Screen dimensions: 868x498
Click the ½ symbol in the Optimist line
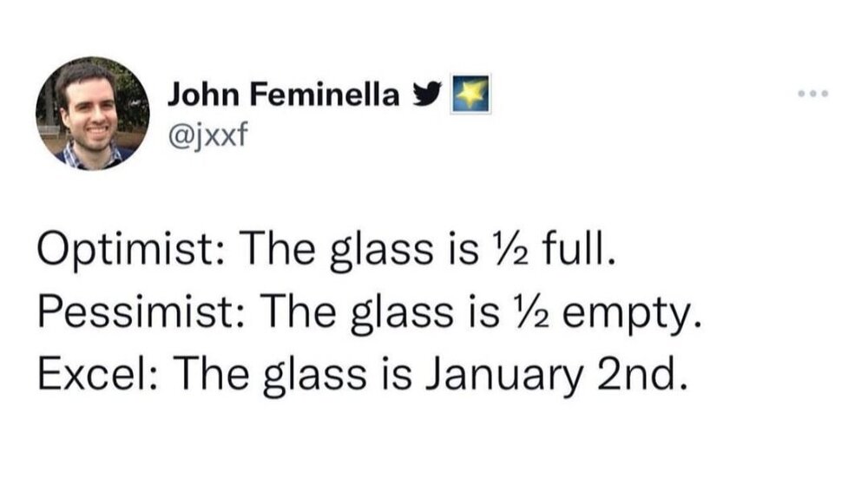pos(502,252)
